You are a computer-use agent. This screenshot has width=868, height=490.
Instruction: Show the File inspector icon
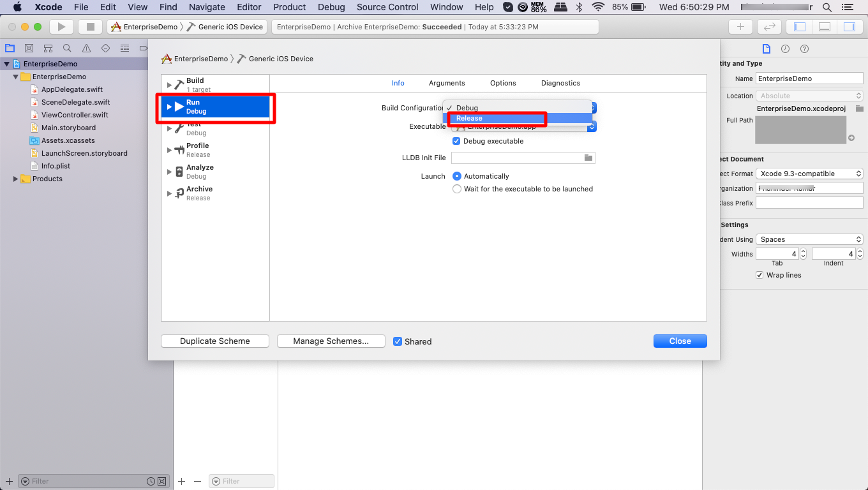[x=767, y=49]
